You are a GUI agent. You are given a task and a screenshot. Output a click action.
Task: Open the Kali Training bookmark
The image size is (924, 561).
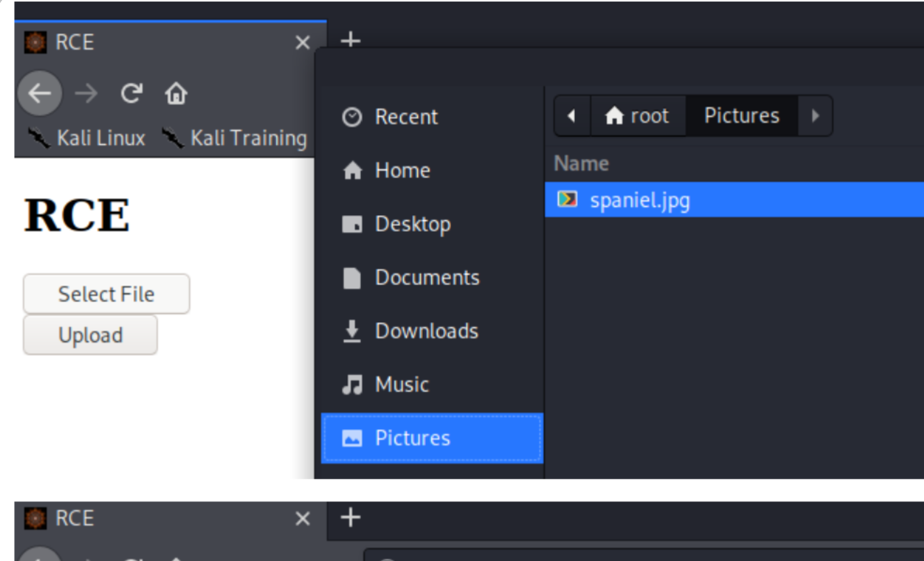point(235,138)
